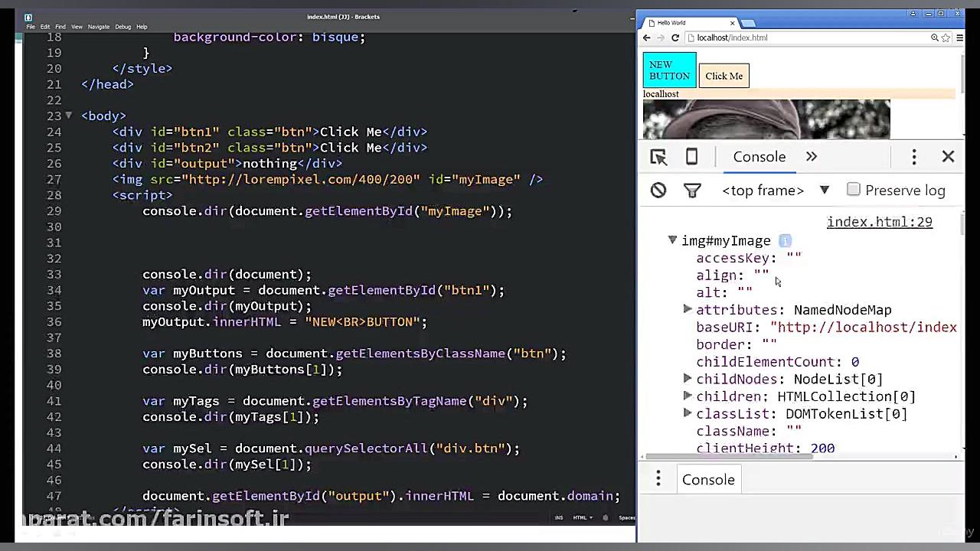Open the Chrome hamburger menu

(x=959, y=37)
